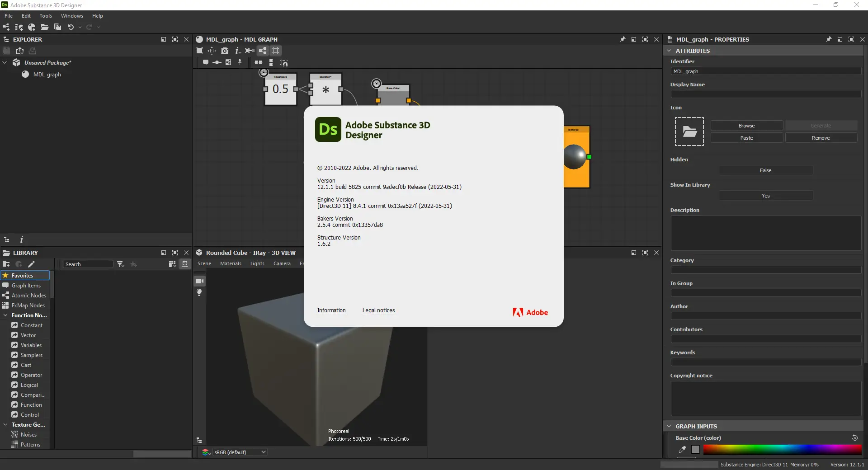This screenshot has width=868, height=470.
Task: Collapse the Function Nodes library category
Action: (5, 315)
